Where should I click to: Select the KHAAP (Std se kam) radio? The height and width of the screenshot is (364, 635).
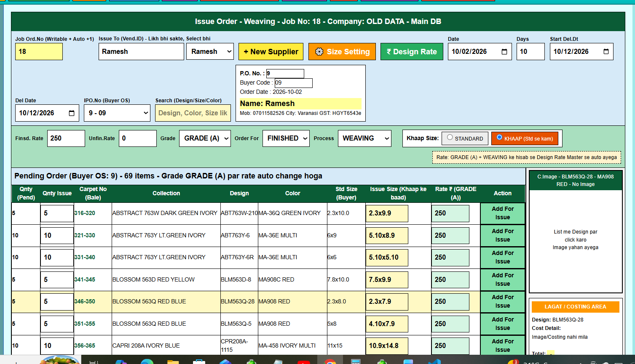point(499,138)
